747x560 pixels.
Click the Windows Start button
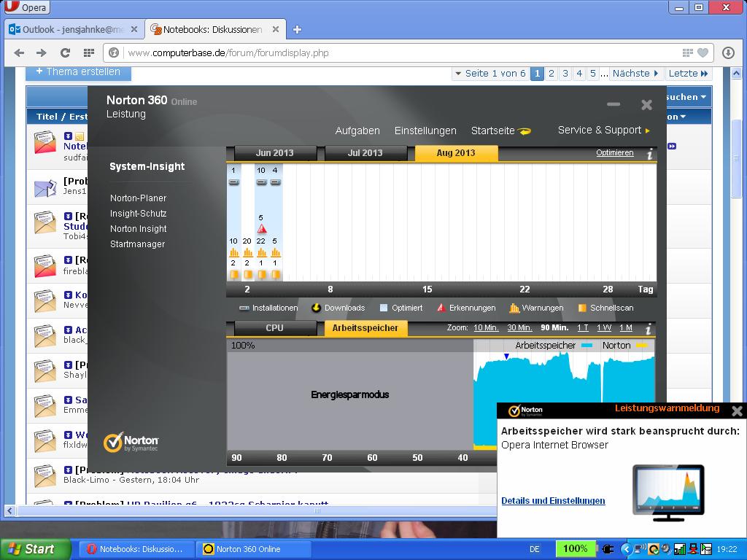[x=35, y=549]
